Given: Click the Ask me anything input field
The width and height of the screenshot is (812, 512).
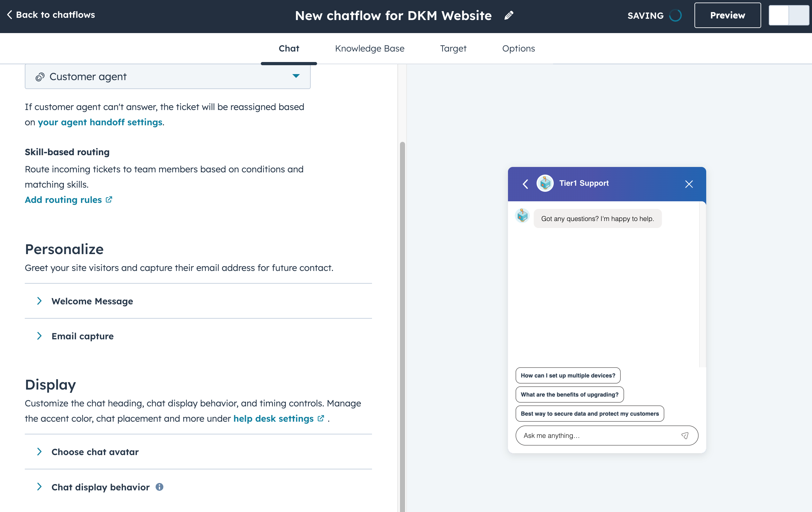Looking at the screenshot, I should pyautogui.click(x=590, y=435).
